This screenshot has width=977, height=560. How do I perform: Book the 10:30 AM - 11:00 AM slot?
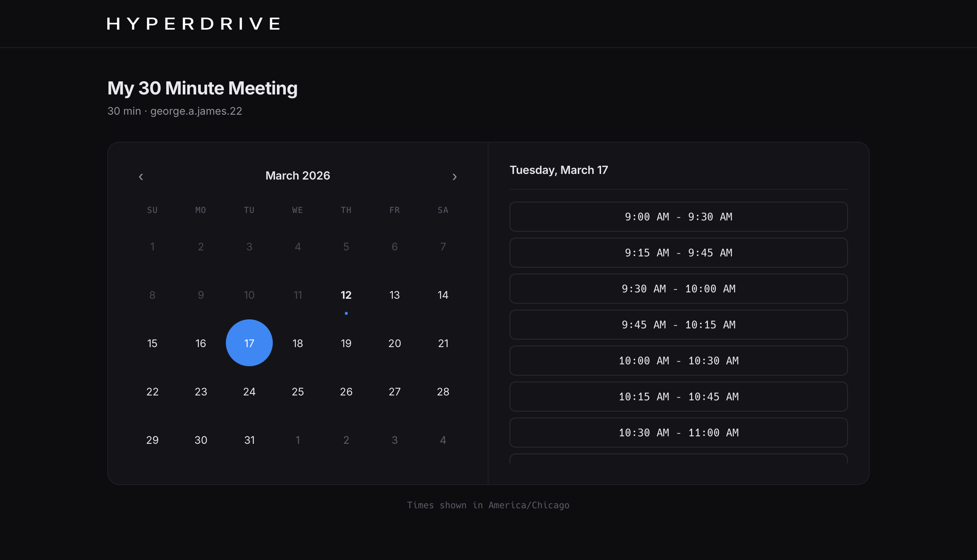[x=678, y=433]
